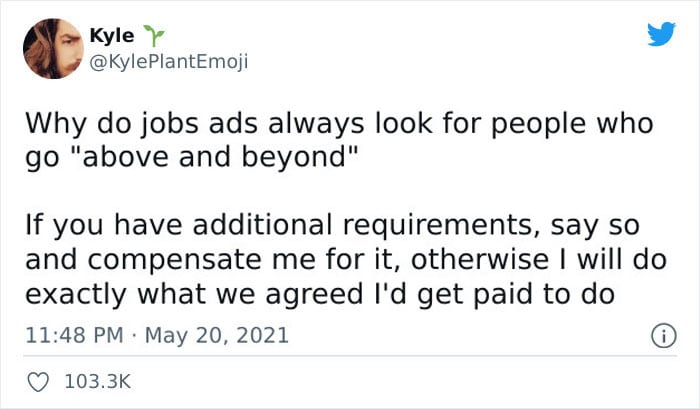Open the @KylePlantEmoji handle link
The image size is (700, 409).
coord(169,62)
